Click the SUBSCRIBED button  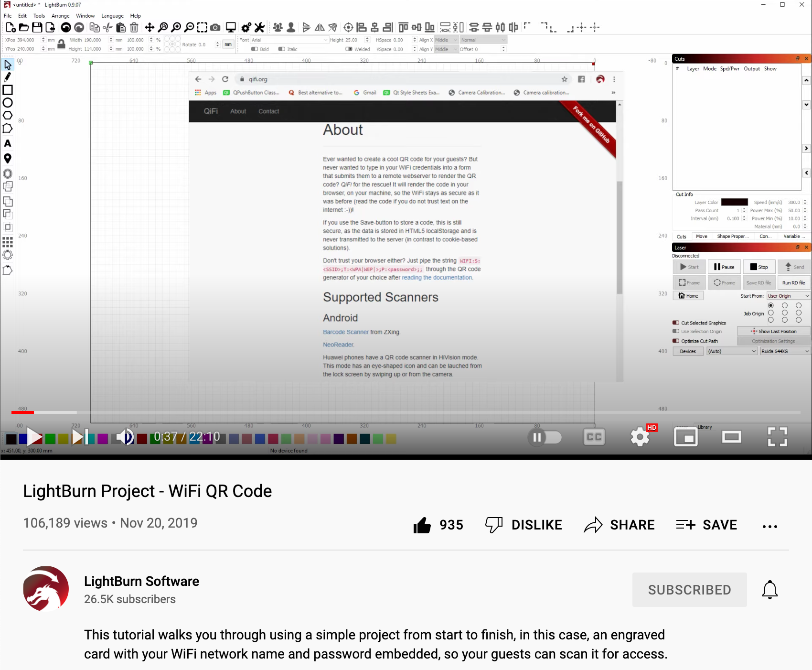pos(689,590)
